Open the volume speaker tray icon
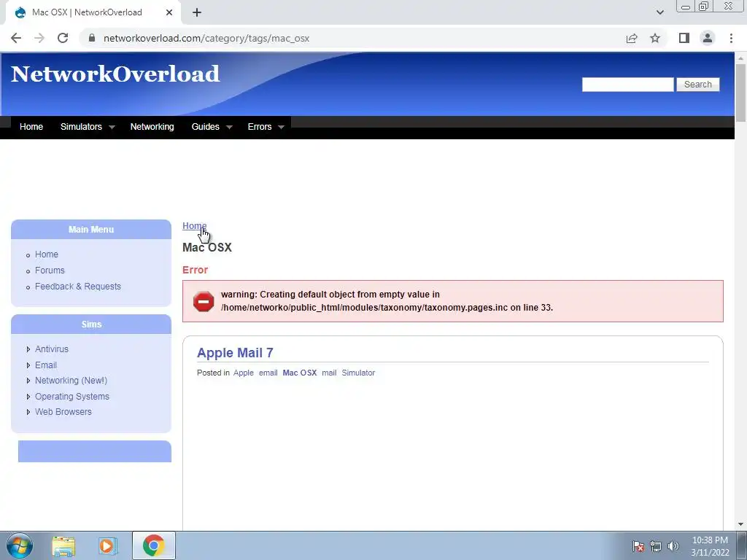The height and width of the screenshot is (560, 747). 673,546
